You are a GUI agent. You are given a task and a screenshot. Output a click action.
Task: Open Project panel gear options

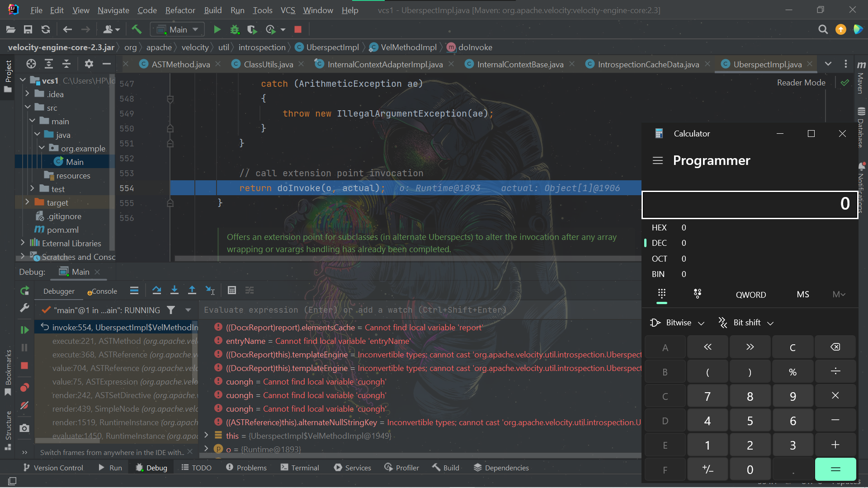(89, 64)
